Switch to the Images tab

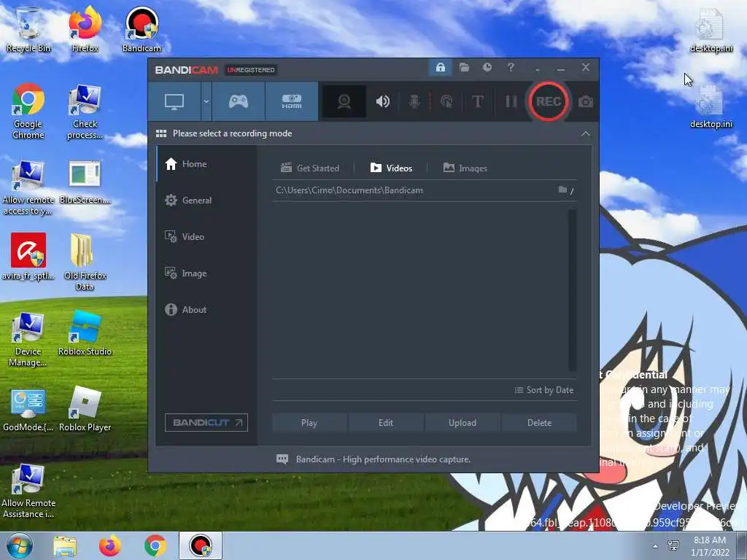465,168
